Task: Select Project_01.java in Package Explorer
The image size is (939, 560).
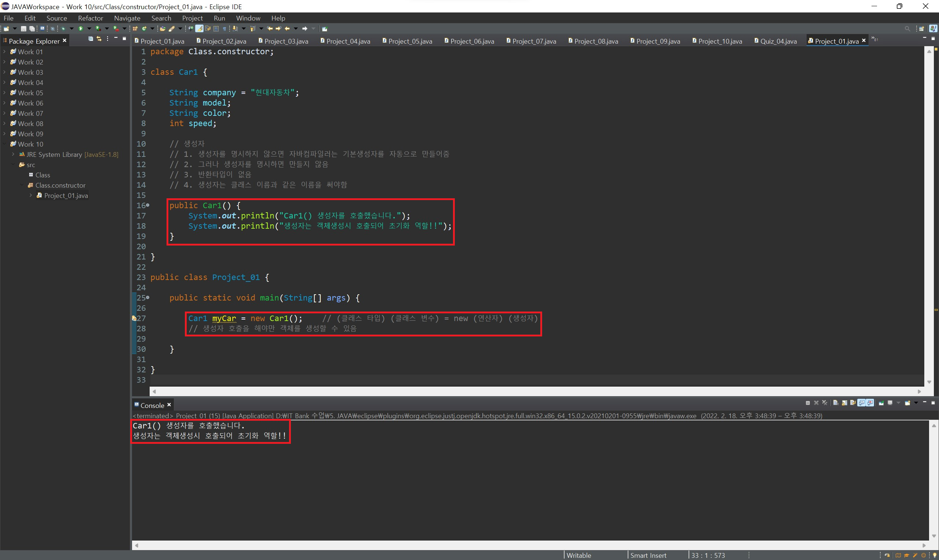Action: [x=66, y=195]
